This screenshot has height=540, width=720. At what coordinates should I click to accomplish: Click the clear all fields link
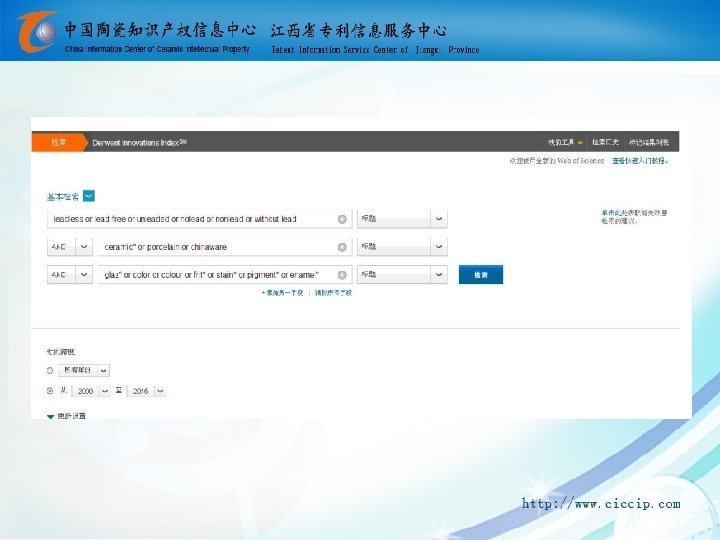tap(333, 293)
